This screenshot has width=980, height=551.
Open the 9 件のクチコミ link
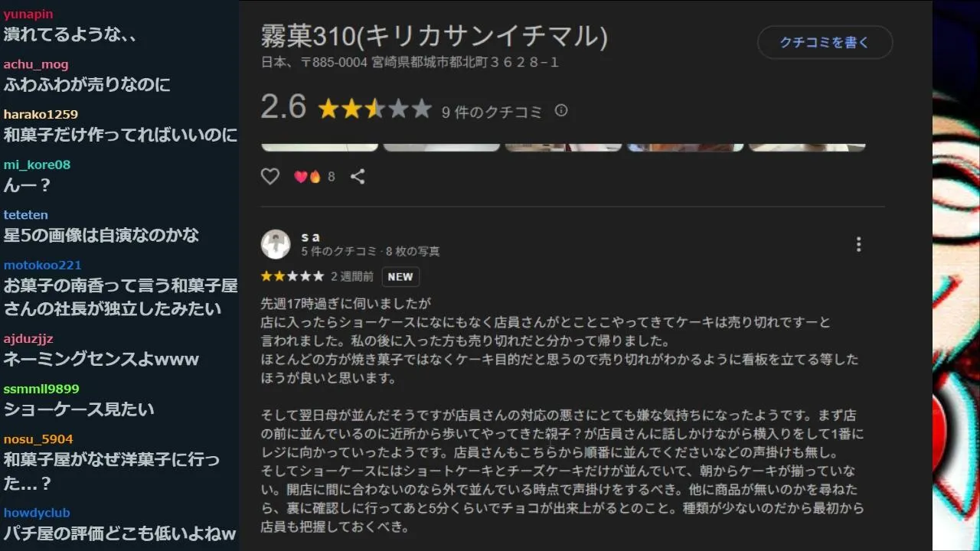[x=492, y=112]
